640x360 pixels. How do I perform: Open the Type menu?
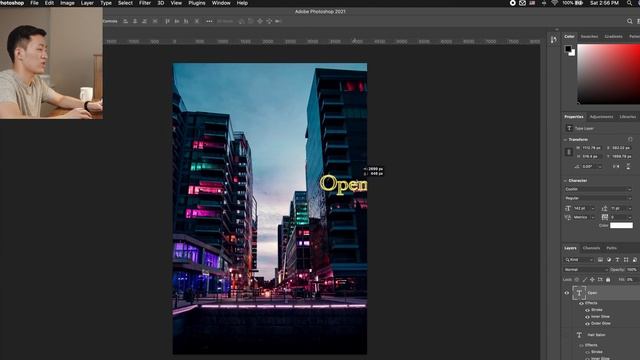click(106, 3)
